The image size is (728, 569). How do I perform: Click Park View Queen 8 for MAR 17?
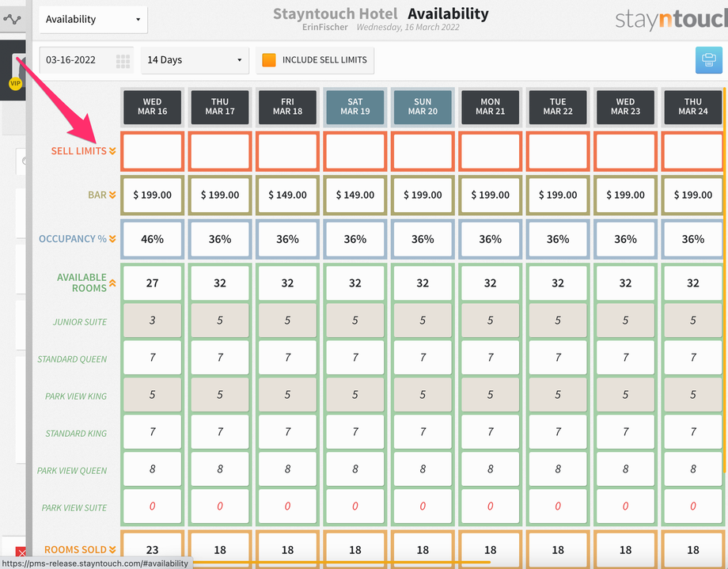(220, 469)
